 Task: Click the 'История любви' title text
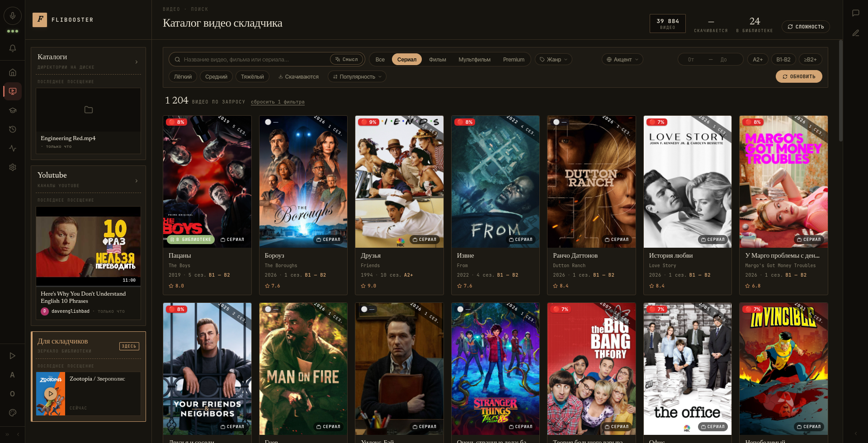671,255
